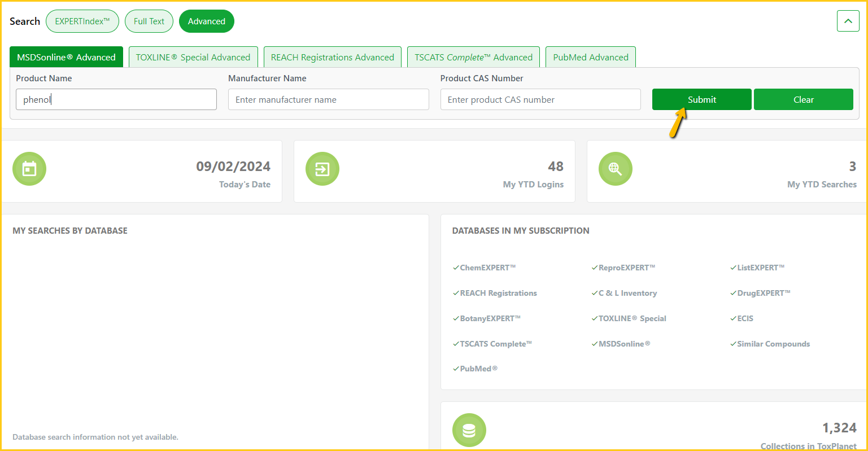
Task: Click the globe search icon for YTD Searches
Action: (x=615, y=169)
